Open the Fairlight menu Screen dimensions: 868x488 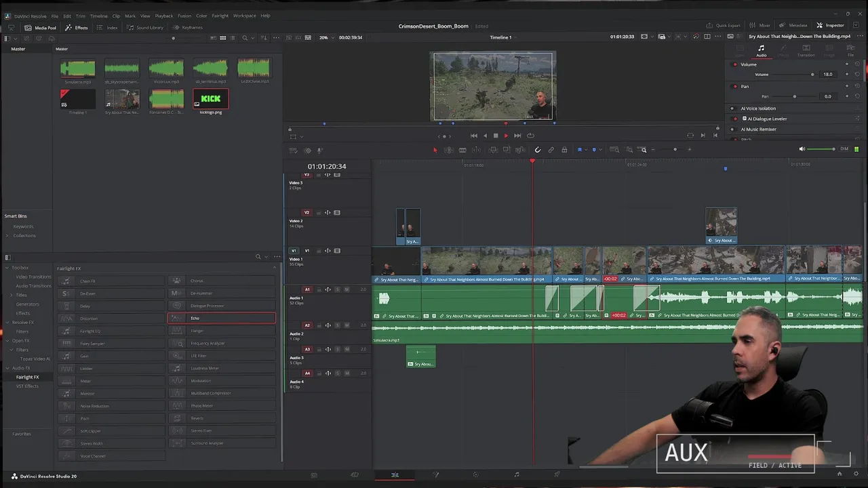(x=220, y=16)
